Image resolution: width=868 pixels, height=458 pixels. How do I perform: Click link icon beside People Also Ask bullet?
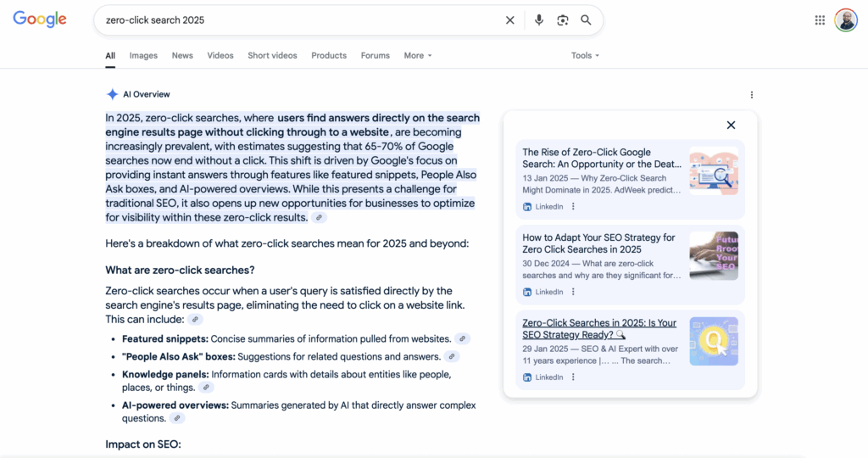tap(452, 357)
